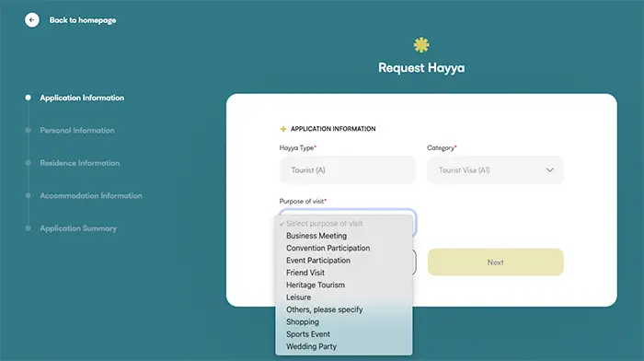Go to Personal Information step
The width and height of the screenshot is (644, 361).
77,131
